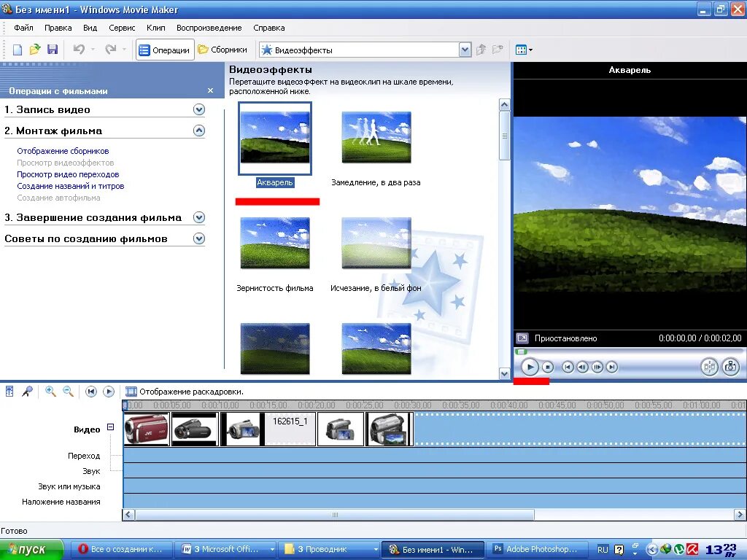Expand the Запись видео section
Screen dimensions: 747x560
click(x=199, y=109)
